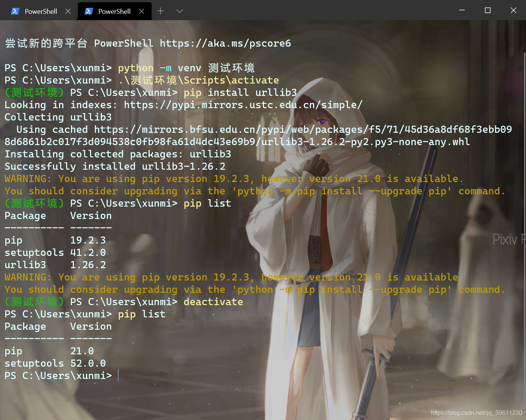Click 'Collecting urllib3' output line

[58, 117]
